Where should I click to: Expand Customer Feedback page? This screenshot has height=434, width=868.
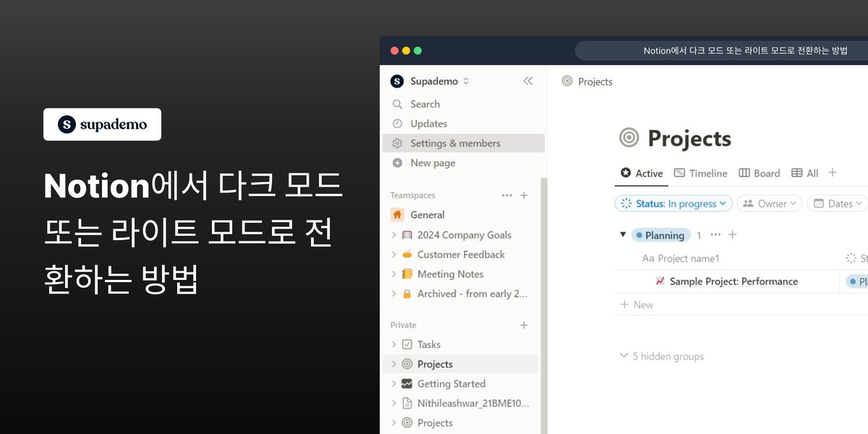[394, 255]
